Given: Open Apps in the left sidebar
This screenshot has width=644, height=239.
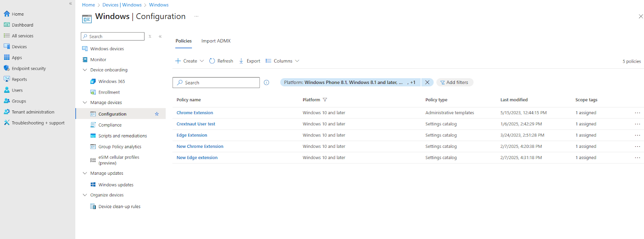Looking at the screenshot, I should [17, 57].
